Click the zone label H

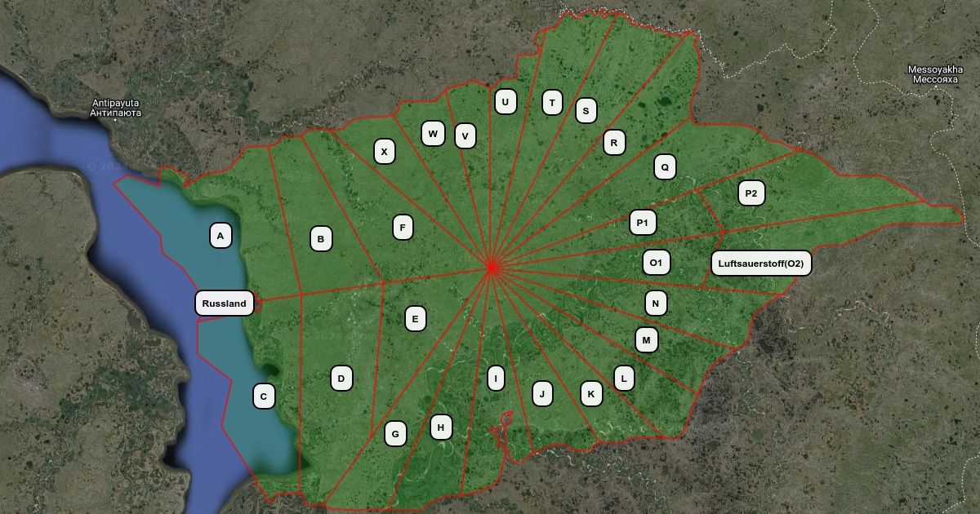pos(441,427)
